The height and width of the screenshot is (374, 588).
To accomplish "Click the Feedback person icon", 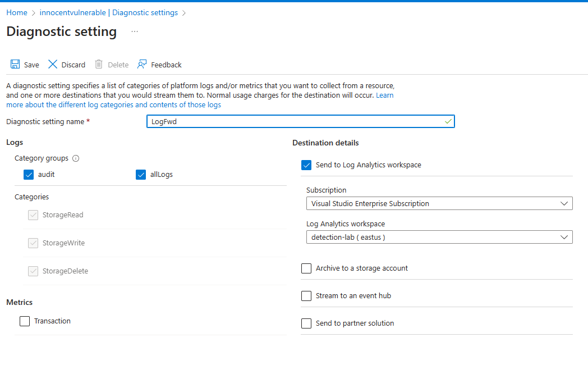I will (x=142, y=65).
